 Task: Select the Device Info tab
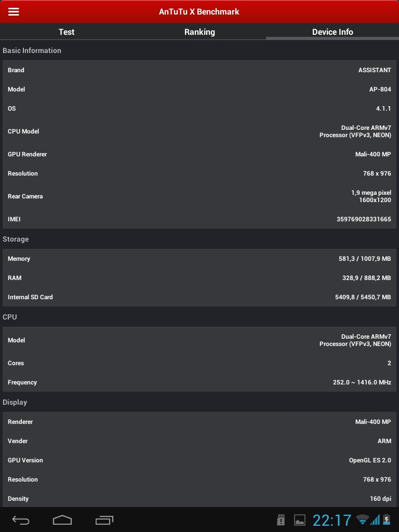332,32
